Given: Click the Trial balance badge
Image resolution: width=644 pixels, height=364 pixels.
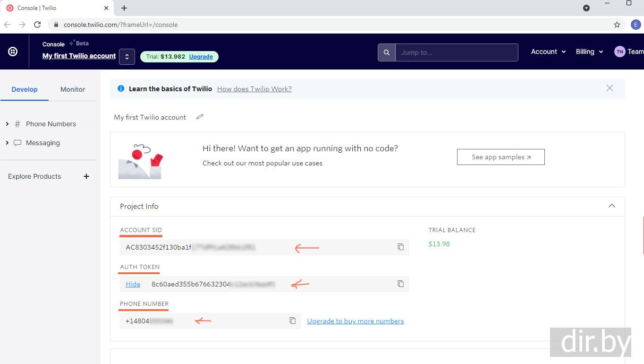Looking at the screenshot, I should (x=179, y=57).
